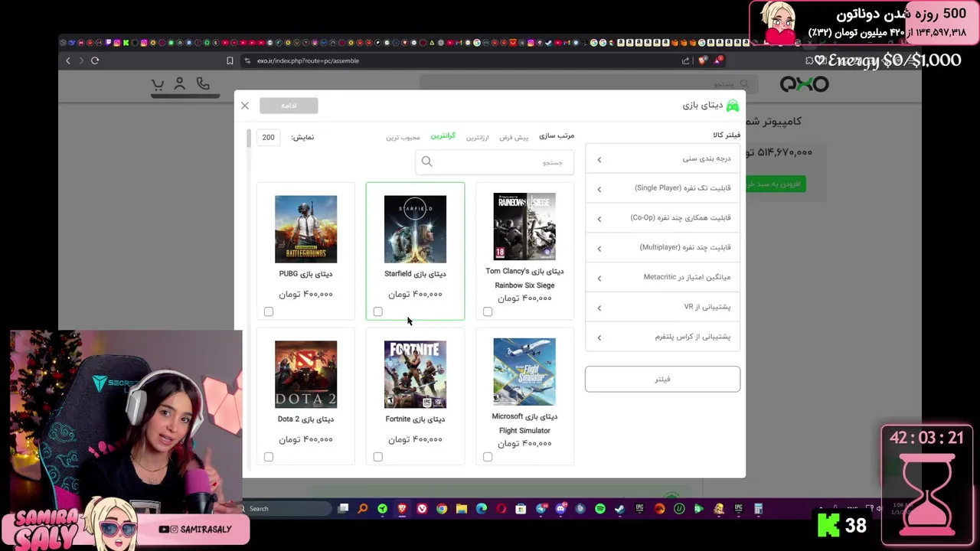Click the Rainbow Six Siege cover image
Viewport: 980px width, 551px height.
524,227
